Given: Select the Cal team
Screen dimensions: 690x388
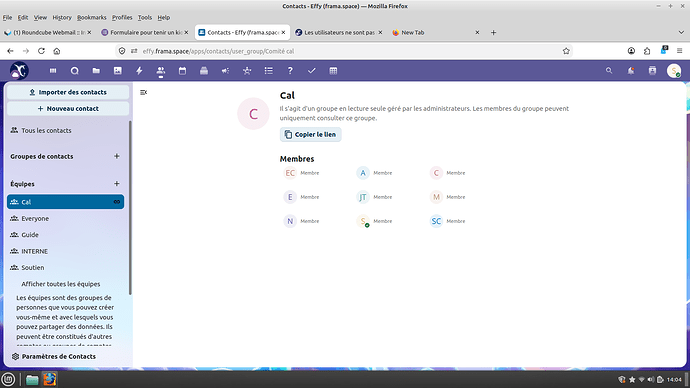Looking at the screenshot, I should [x=66, y=202].
